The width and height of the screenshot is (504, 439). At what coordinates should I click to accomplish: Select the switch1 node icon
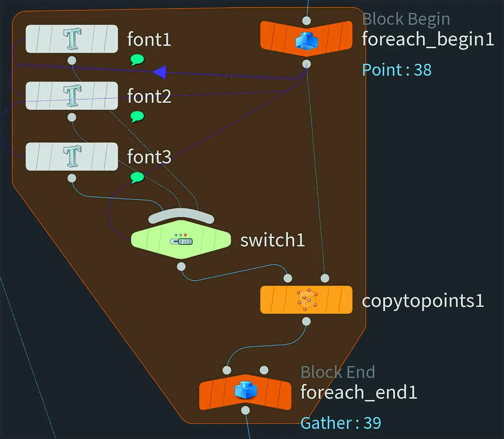[x=181, y=240]
